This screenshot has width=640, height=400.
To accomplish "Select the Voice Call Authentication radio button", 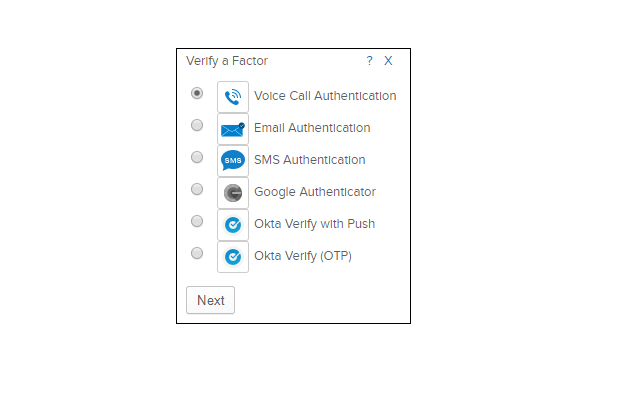I will click(x=197, y=93).
